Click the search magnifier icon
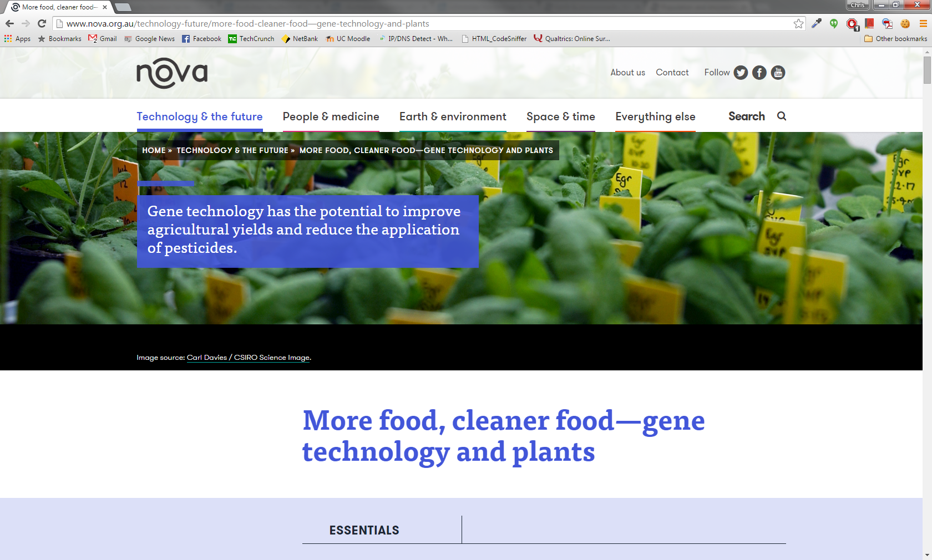This screenshot has height=560, width=932. click(x=782, y=116)
